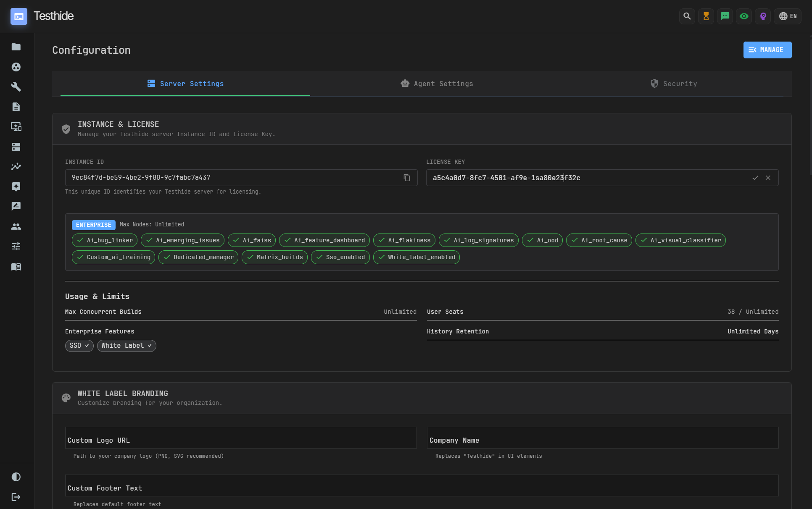Open the chat message icon in header
The height and width of the screenshot is (509, 812).
pos(725,16)
